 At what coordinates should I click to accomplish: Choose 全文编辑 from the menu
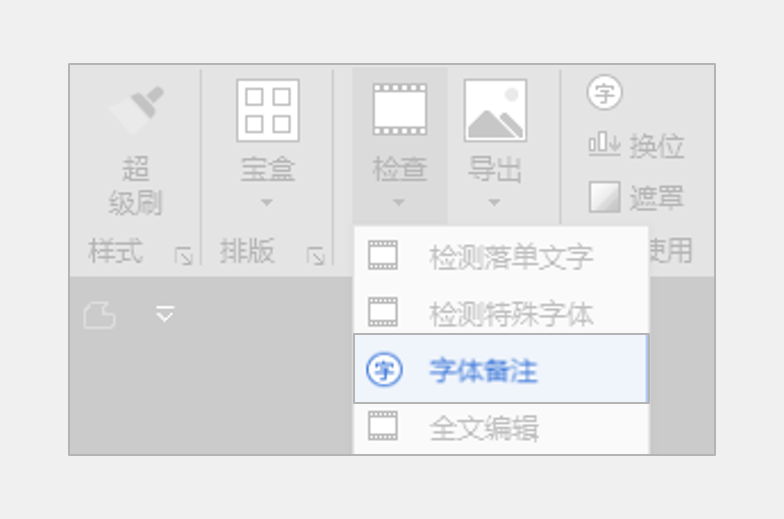coord(502,428)
